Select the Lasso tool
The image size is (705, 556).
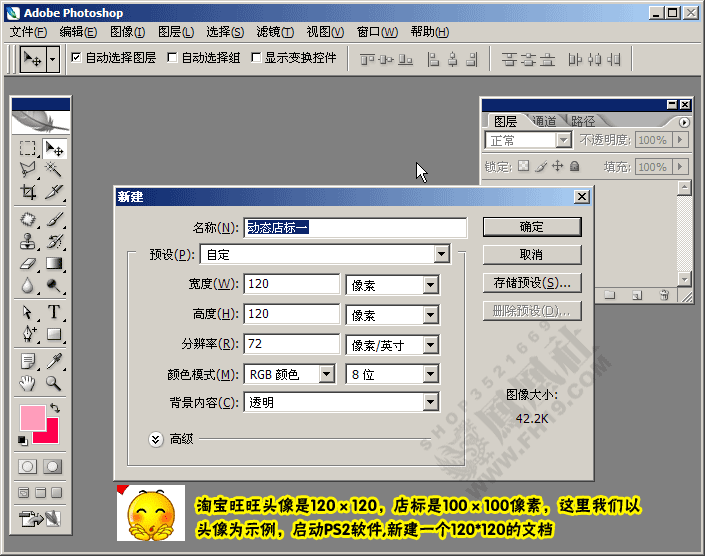(27, 170)
